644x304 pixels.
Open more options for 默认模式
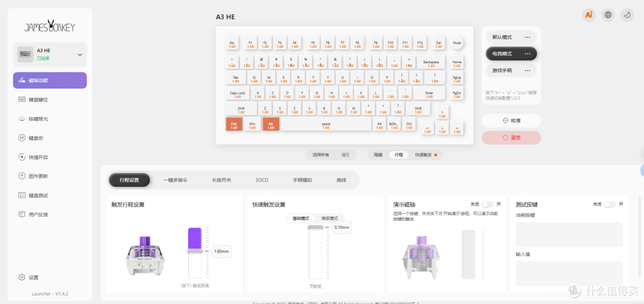pyautogui.click(x=527, y=37)
